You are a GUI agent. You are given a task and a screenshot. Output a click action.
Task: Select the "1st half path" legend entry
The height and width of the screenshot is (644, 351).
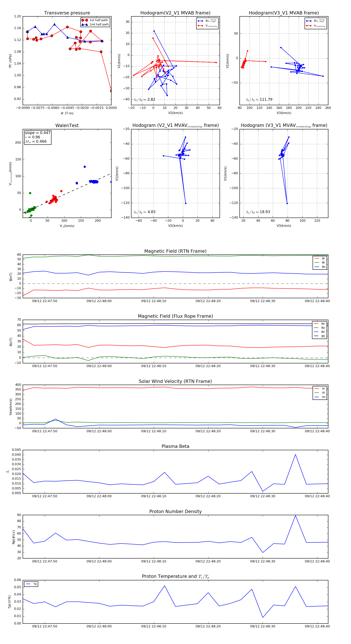click(95, 20)
